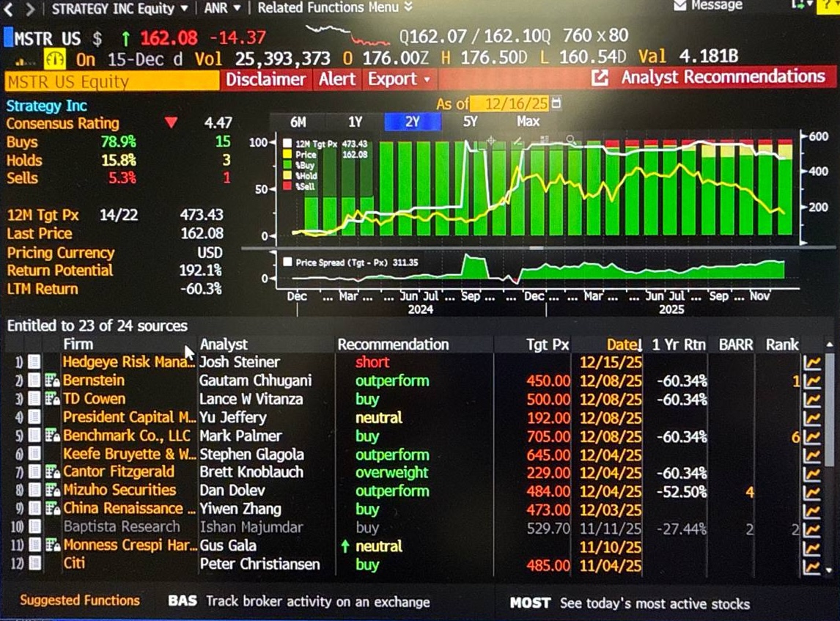840x621 pixels.
Task: Open the Mizuho Securities research report icon
Action: click(x=52, y=490)
